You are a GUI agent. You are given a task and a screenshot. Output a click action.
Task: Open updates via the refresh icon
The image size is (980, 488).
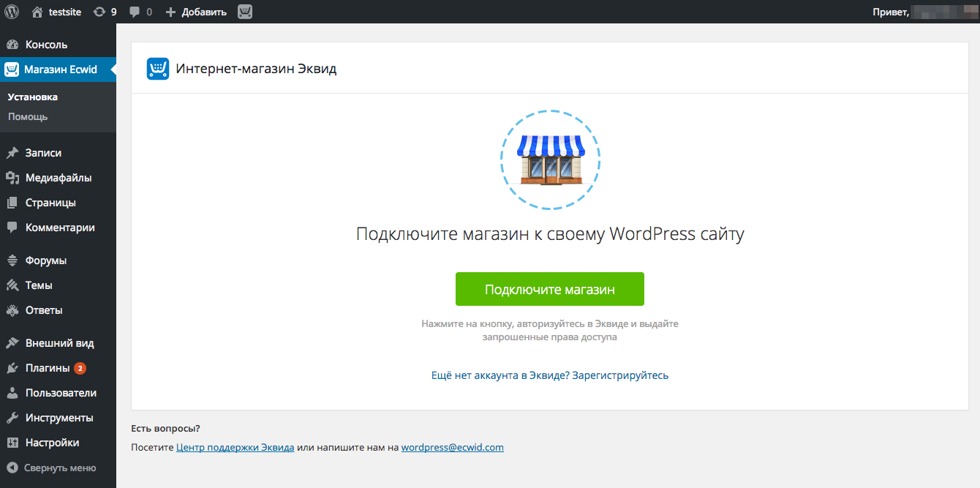(x=99, y=12)
